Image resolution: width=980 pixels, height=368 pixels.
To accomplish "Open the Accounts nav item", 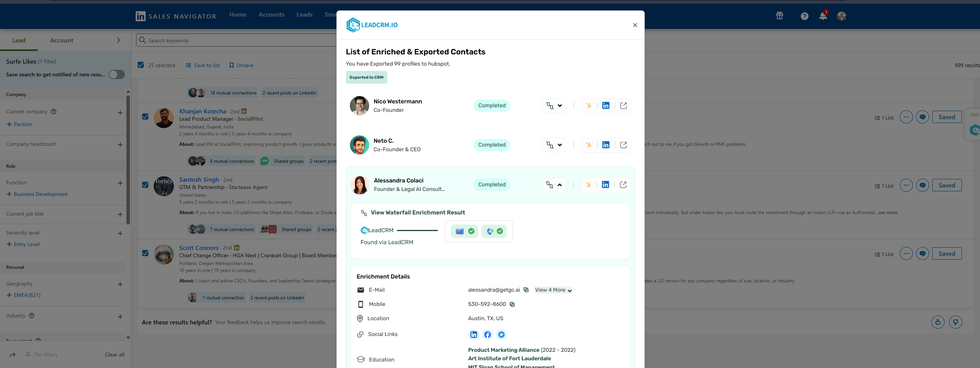I will point(271,15).
